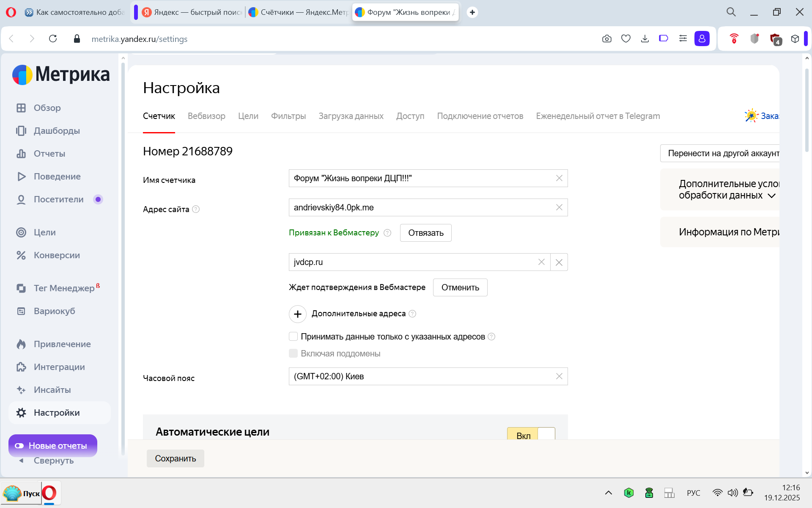Switch to the Вебвизор tab
This screenshot has height=508, width=812.
(206, 116)
